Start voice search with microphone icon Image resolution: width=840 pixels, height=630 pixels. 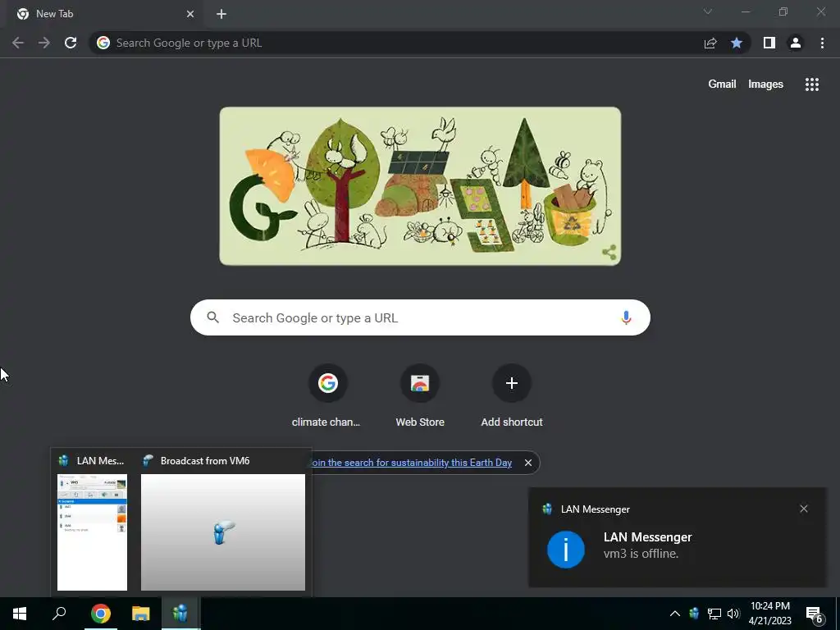click(626, 317)
